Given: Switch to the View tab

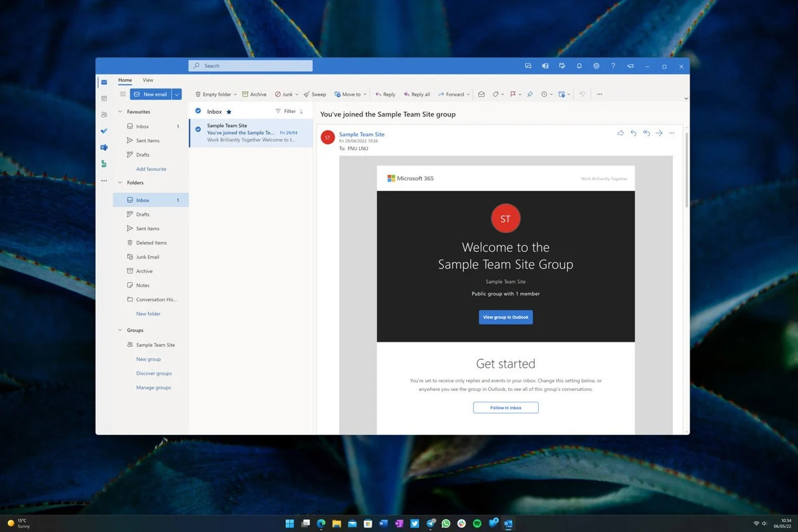Looking at the screenshot, I should point(148,80).
